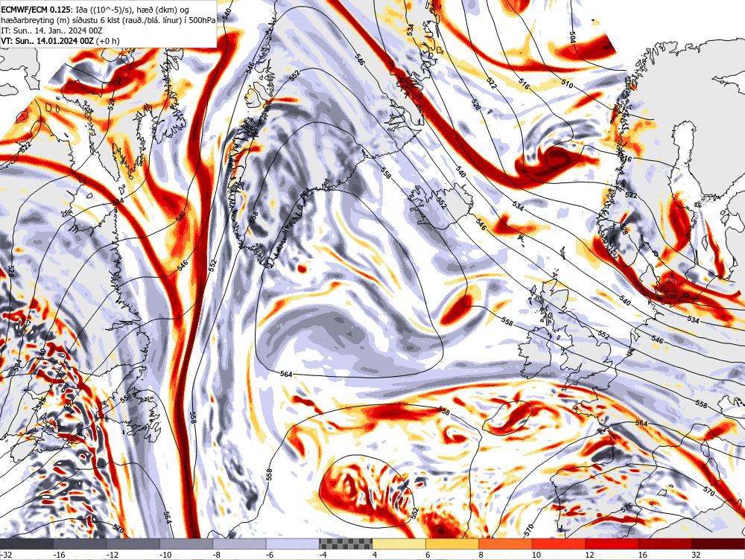Image resolution: width=745 pixels, height=560 pixels.
Task: Click the '-32' legend value
Action: pos(6,555)
